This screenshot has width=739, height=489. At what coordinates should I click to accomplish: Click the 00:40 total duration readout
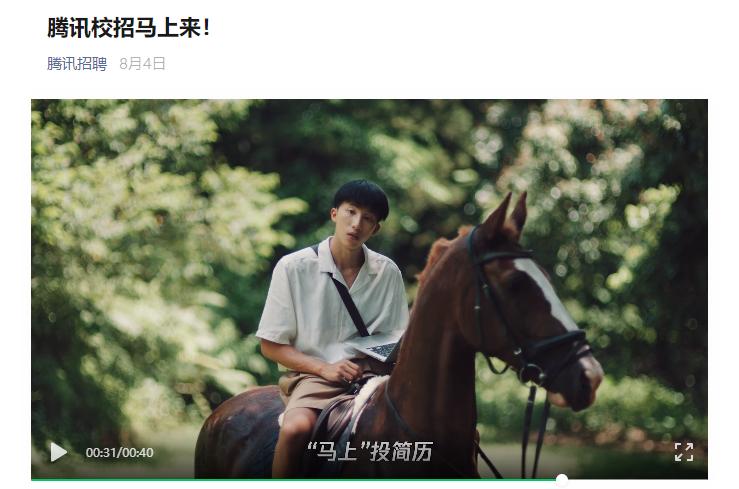[x=138, y=453]
